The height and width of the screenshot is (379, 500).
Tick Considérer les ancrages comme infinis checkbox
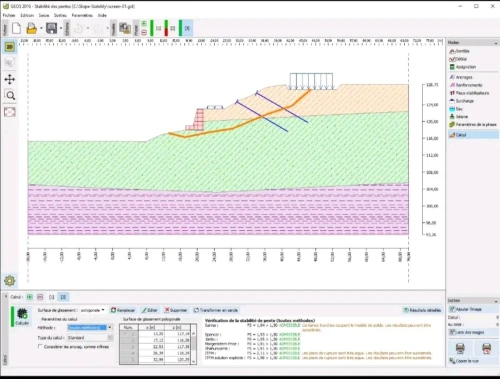(x=40, y=347)
